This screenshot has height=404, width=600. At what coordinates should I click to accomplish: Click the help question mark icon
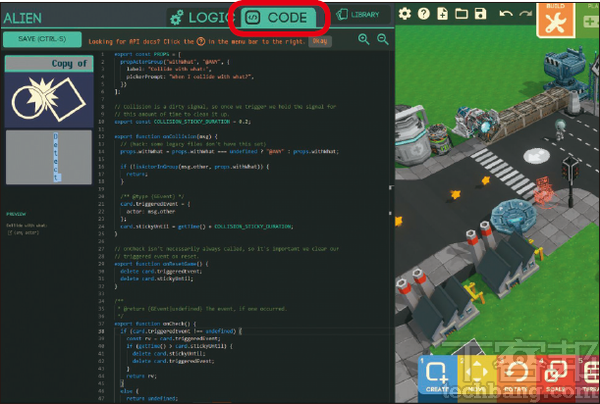[424, 13]
